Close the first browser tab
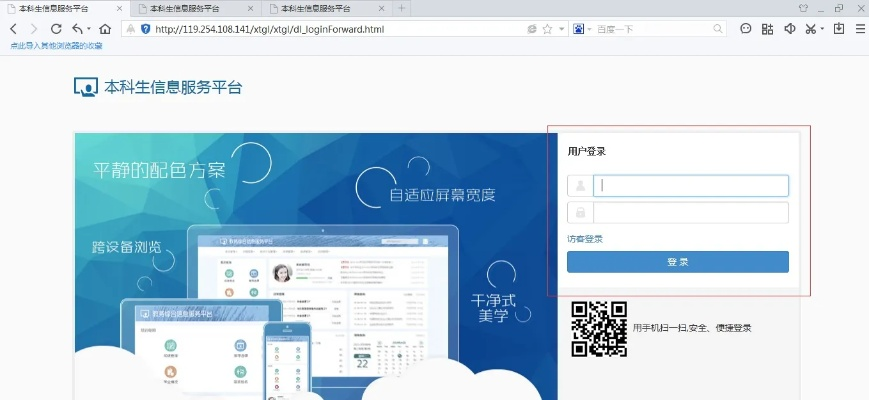 (120, 9)
